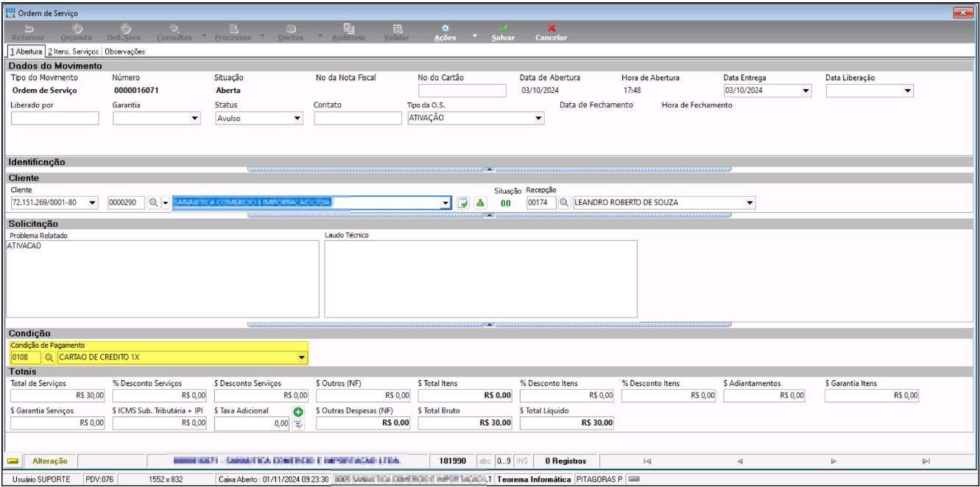Viewport: 980px width, 487px height.
Task: Collapse the Cliente section chevron
Action: coord(489,216)
